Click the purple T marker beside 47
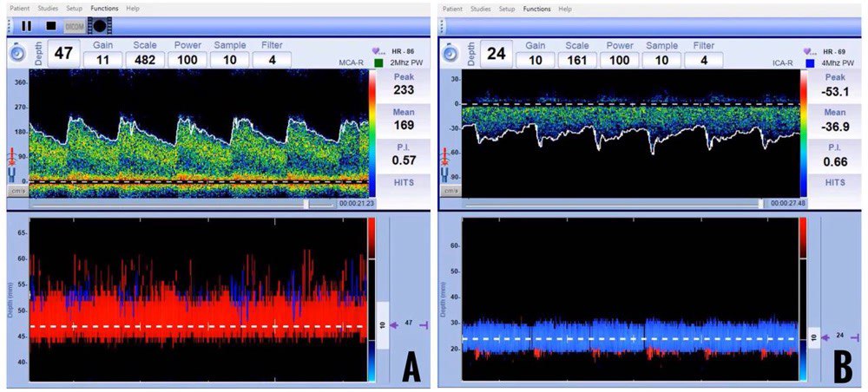The height and width of the screenshot is (392, 868). coord(424,325)
